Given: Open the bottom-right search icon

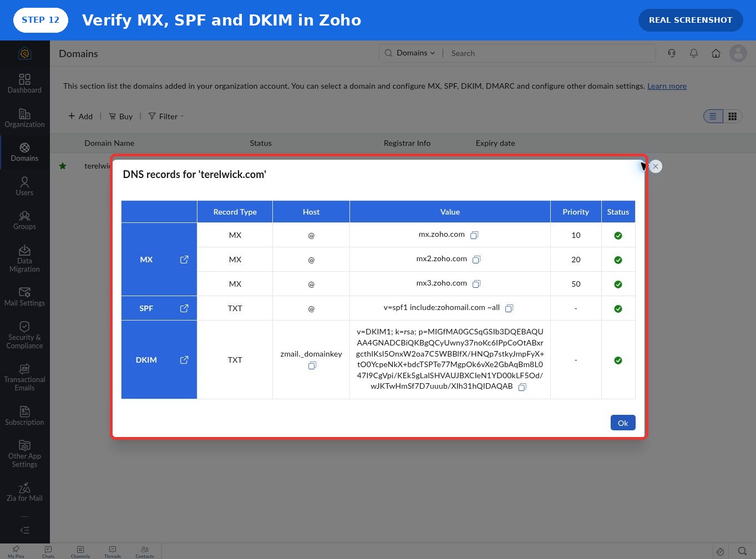Looking at the screenshot, I should pos(742,551).
